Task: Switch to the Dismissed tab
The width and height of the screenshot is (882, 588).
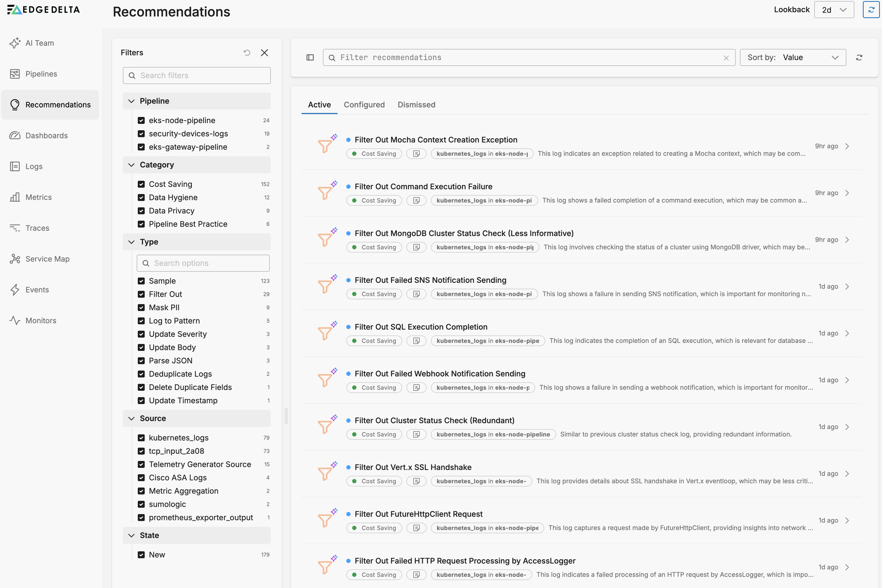Action: pos(416,105)
